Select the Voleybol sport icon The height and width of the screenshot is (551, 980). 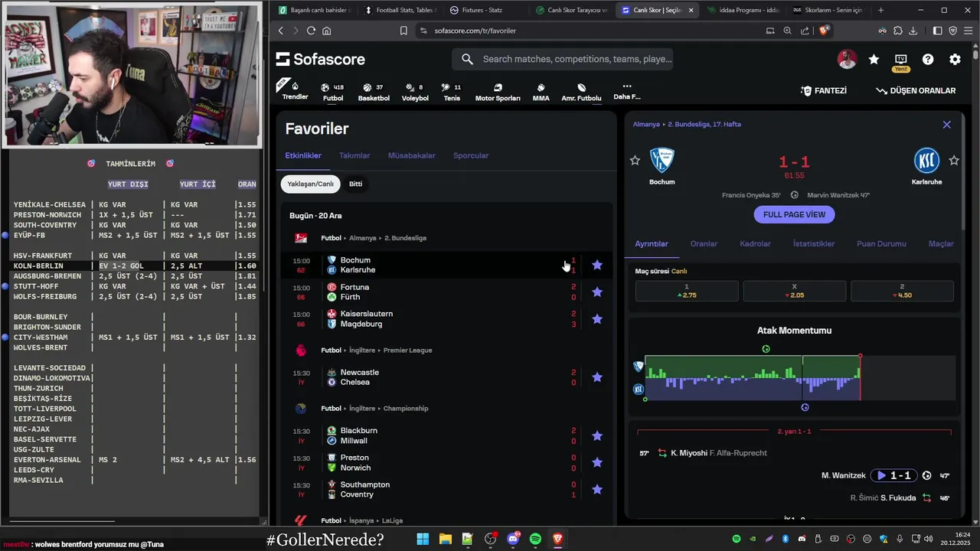[x=415, y=92]
